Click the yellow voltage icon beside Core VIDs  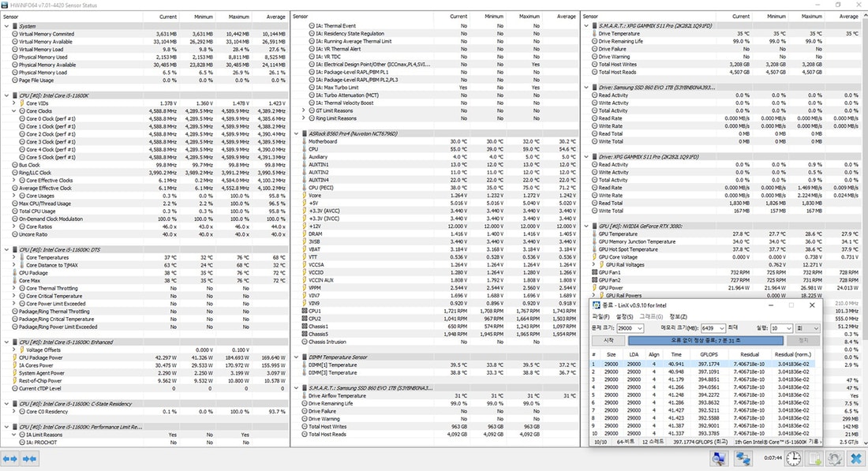click(x=21, y=103)
